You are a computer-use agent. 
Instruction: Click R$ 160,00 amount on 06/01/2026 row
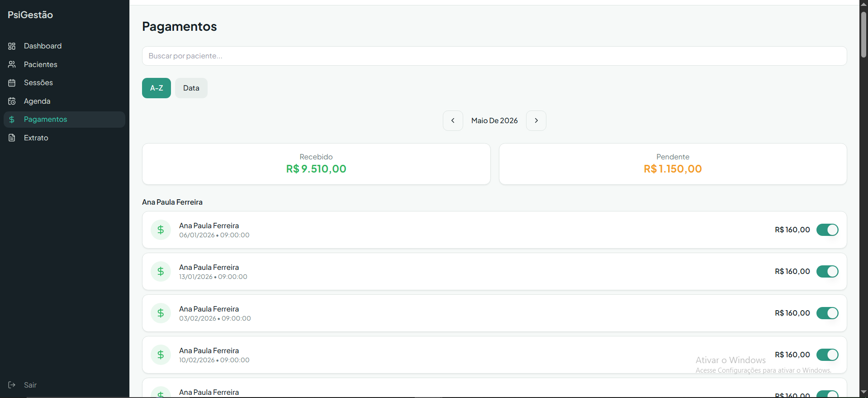tap(792, 230)
